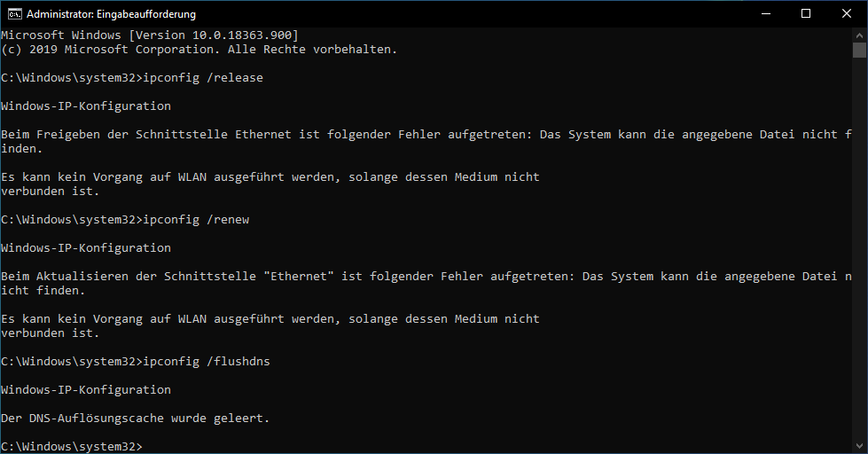The height and width of the screenshot is (454, 868).
Task: Click the Beim Freigeben der Schnittstelle error line
Action: (426, 141)
